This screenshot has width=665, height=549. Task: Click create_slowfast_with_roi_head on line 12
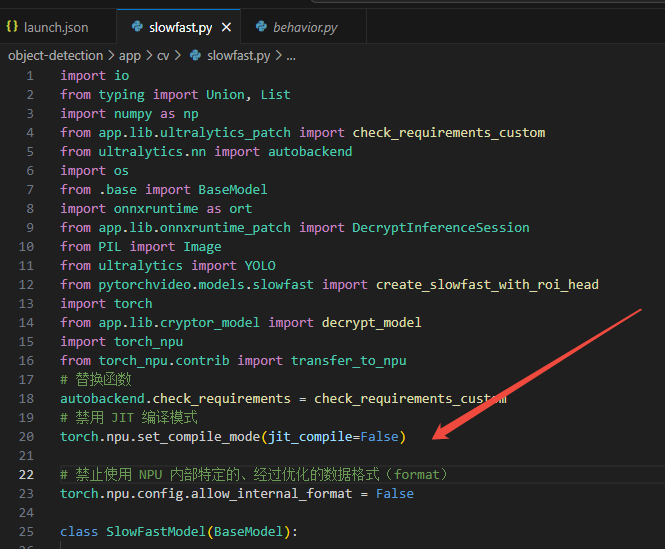tap(487, 285)
